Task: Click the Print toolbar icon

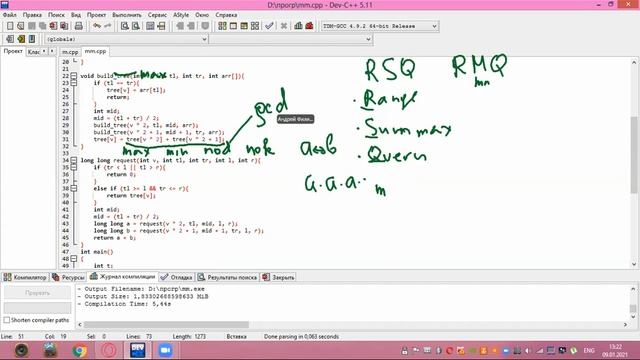Action: (x=78, y=26)
